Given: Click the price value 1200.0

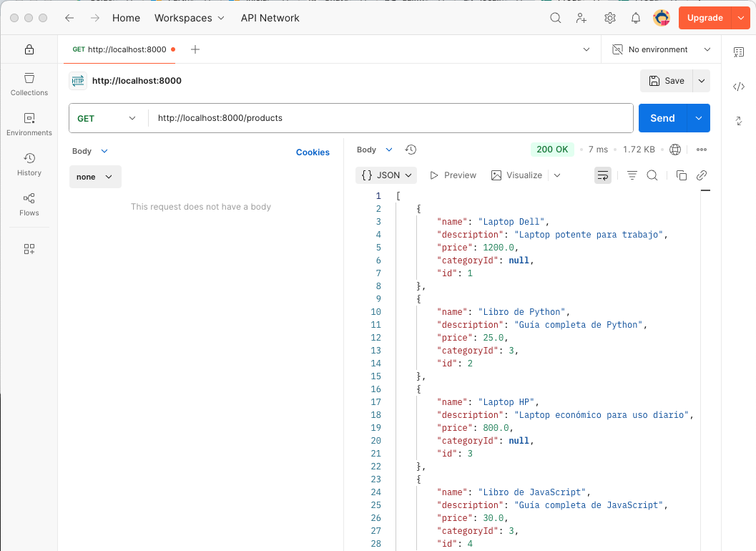Looking at the screenshot, I should pos(499,248).
